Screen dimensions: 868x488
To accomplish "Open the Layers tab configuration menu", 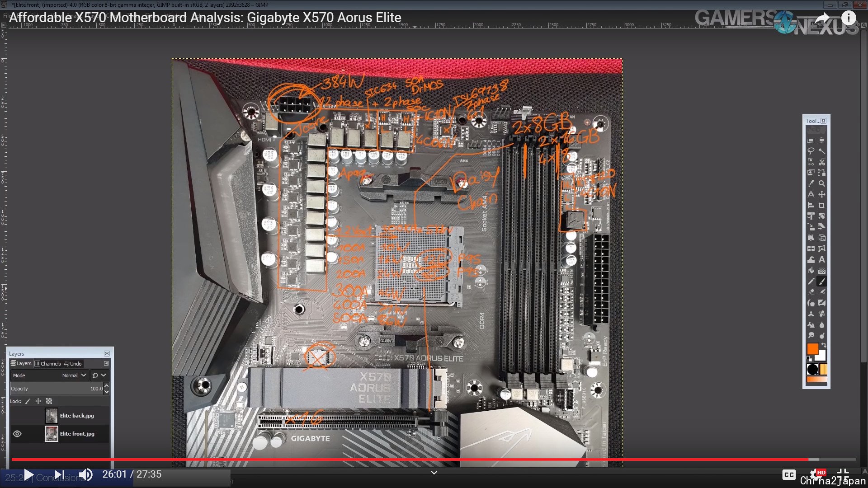I will 106,363.
